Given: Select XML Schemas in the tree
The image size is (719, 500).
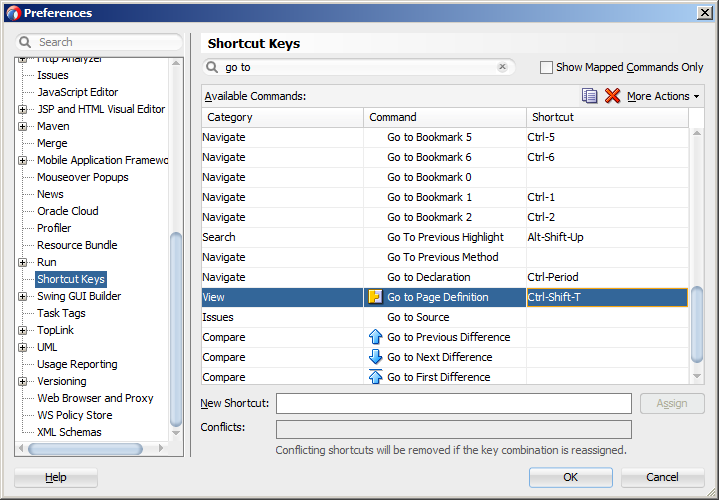Looking at the screenshot, I should [69, 432].
